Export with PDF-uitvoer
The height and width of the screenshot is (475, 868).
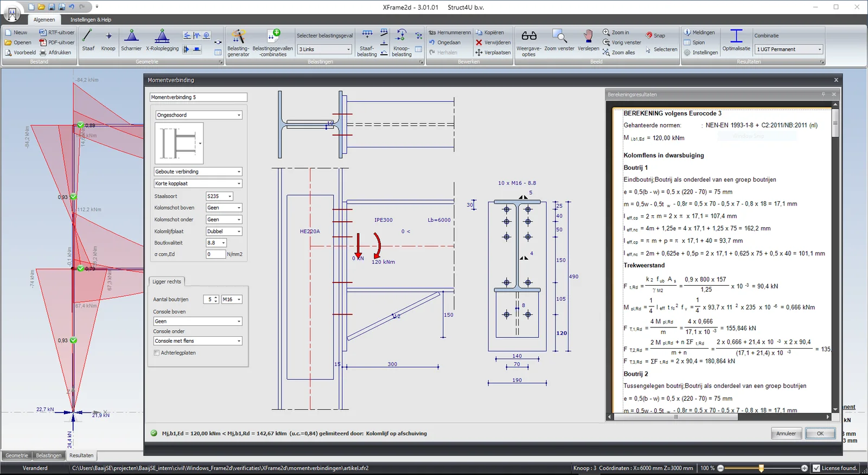click(57, 42)
